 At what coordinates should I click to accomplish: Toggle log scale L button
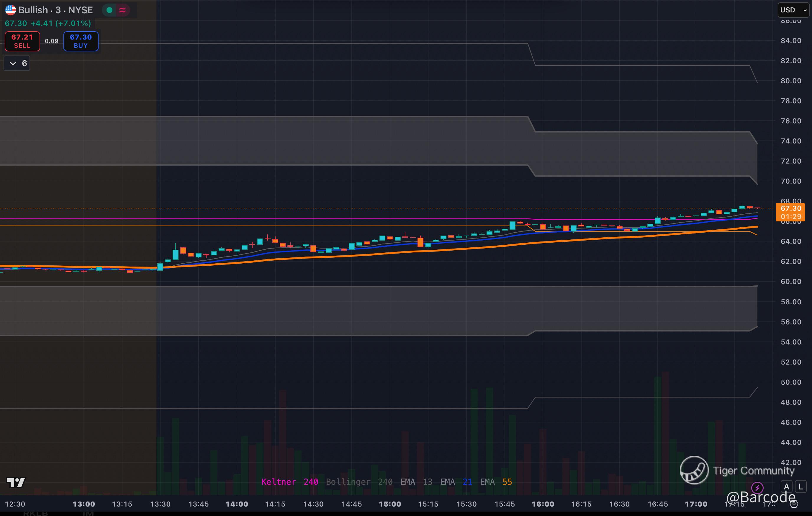(800, 487)
